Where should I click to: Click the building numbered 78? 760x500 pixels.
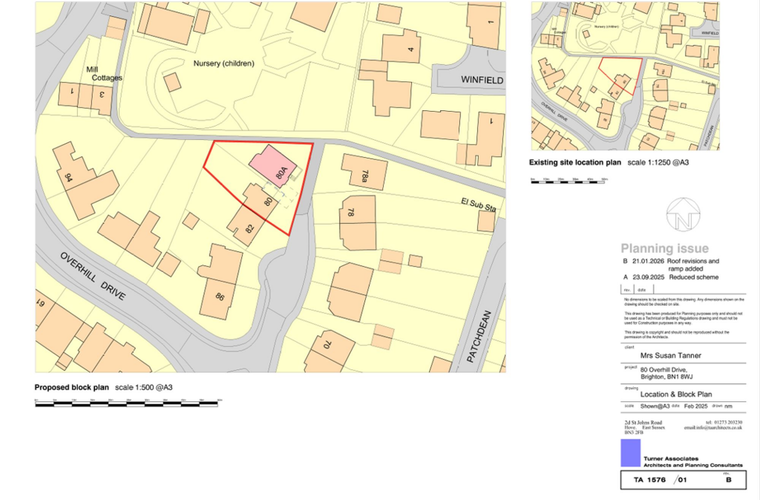click(352, 212)
